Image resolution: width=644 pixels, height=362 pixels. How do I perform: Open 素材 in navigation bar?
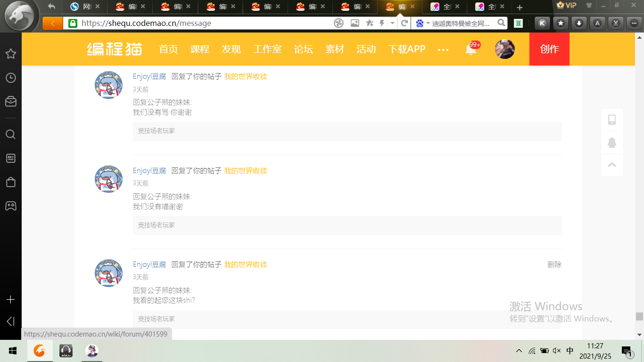coord(335,49)
